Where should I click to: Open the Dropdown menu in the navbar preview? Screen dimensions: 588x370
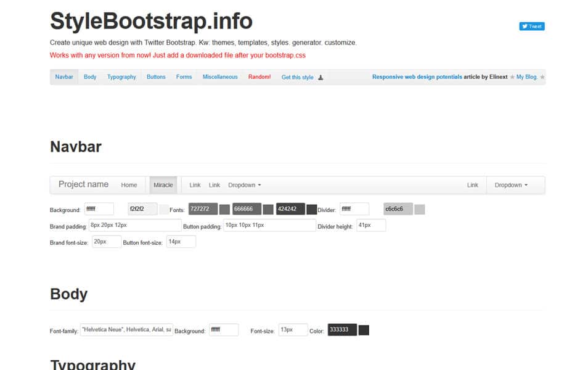(x=244, y=184)
